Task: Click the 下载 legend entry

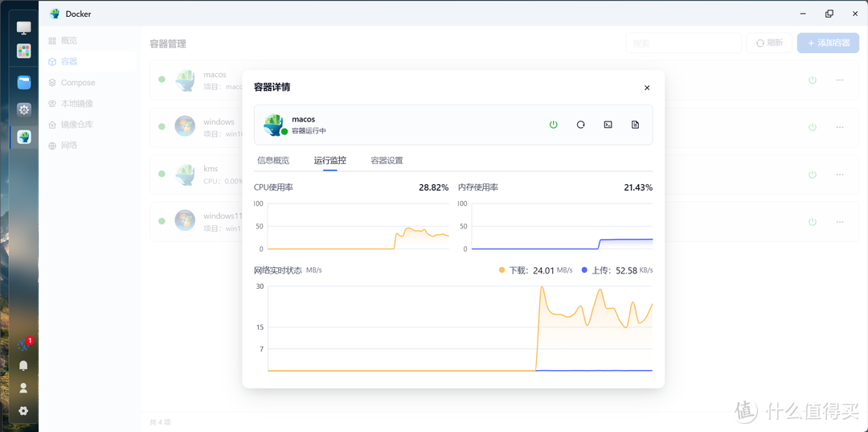Action: [535, 270]
